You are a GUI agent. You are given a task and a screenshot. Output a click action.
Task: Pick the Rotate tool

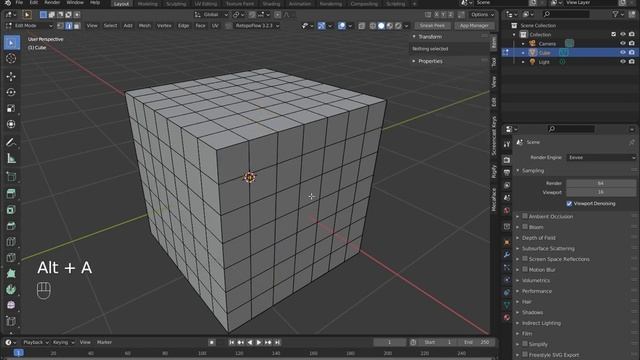11,92
